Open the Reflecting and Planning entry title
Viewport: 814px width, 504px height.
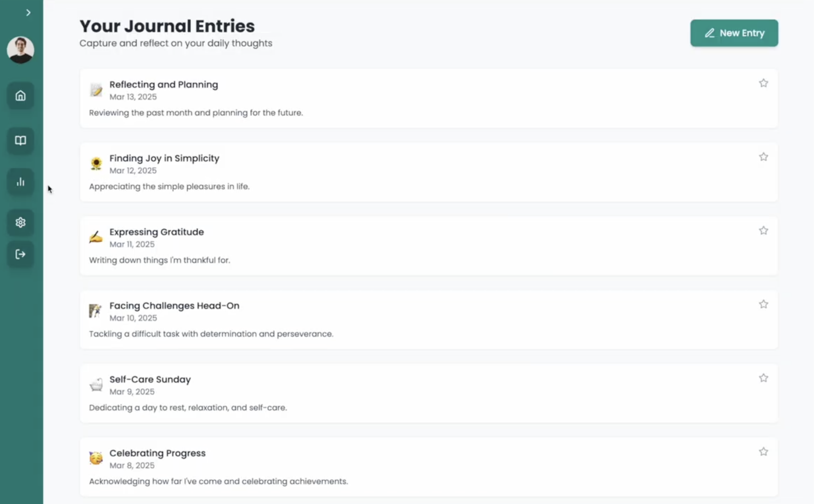click(x=163, y=85)
